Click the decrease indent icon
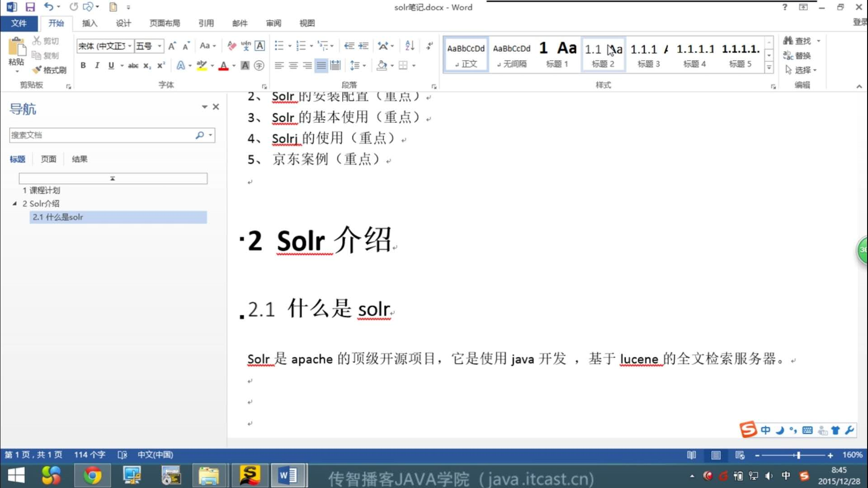The image size is (868, 488). click(x=349, y=46)
